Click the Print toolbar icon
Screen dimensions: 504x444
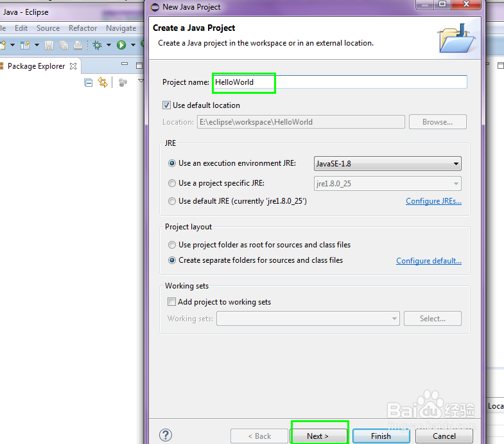click(78, 45)
